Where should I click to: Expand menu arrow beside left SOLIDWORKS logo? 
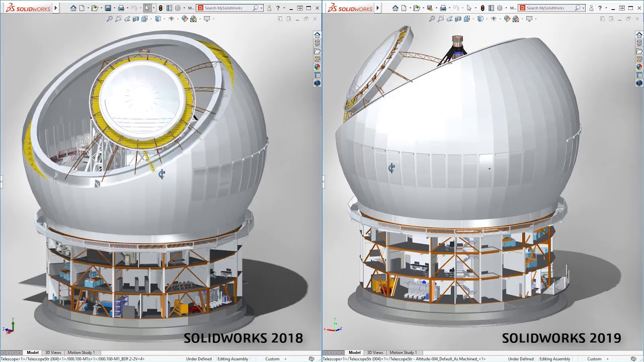coord(56,8)
